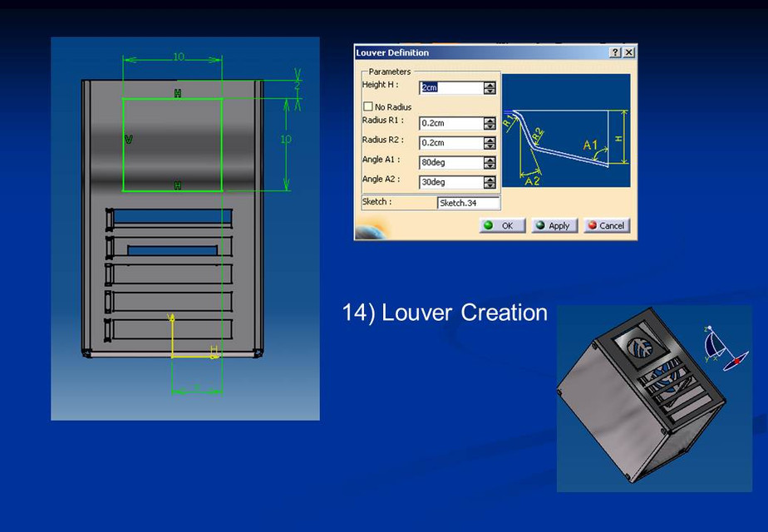Select the 3D enclosure model preview
The height and width of the screenshot is (532, 768).
[642, 396]
